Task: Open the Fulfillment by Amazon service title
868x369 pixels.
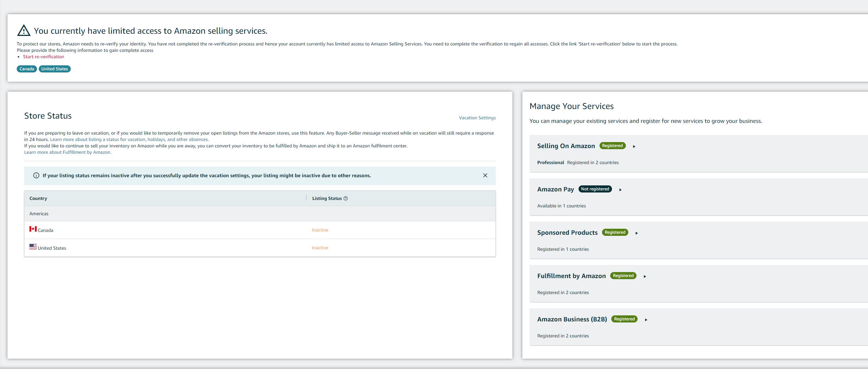Action: point(571,276)
